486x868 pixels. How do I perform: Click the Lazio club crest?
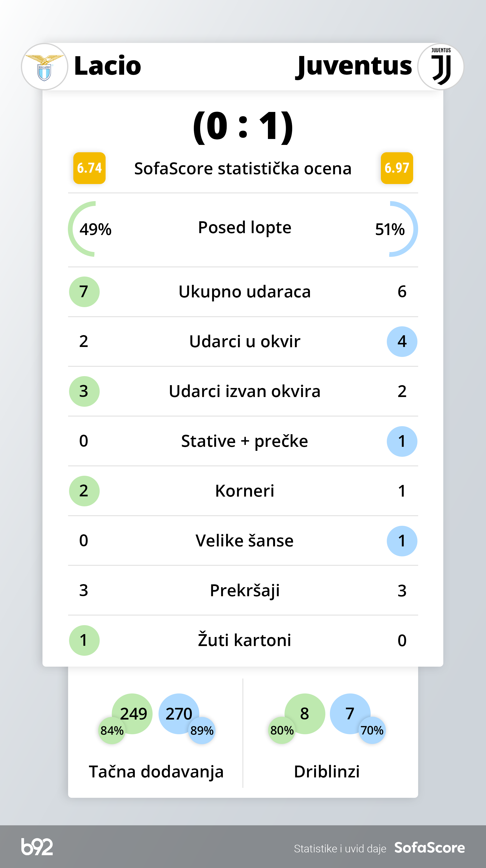[x=45, y=67]
